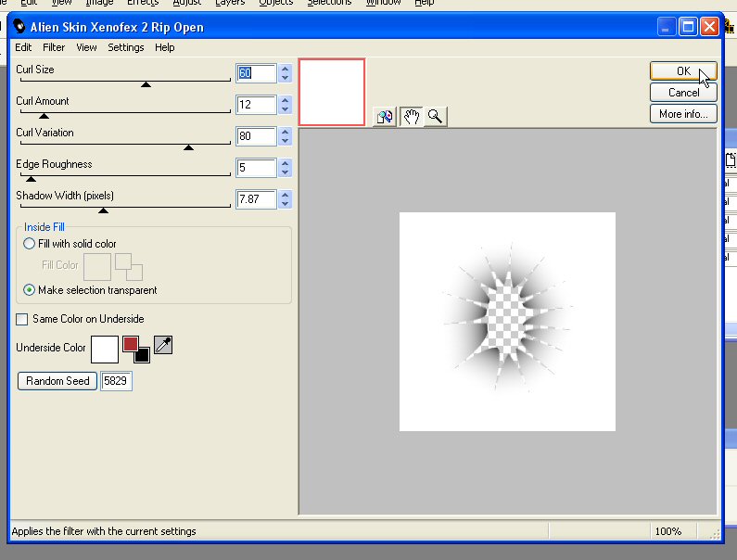Screen dimensions: 737x560
Task: Click the random seed number field
Action: (x=116, y=381)
